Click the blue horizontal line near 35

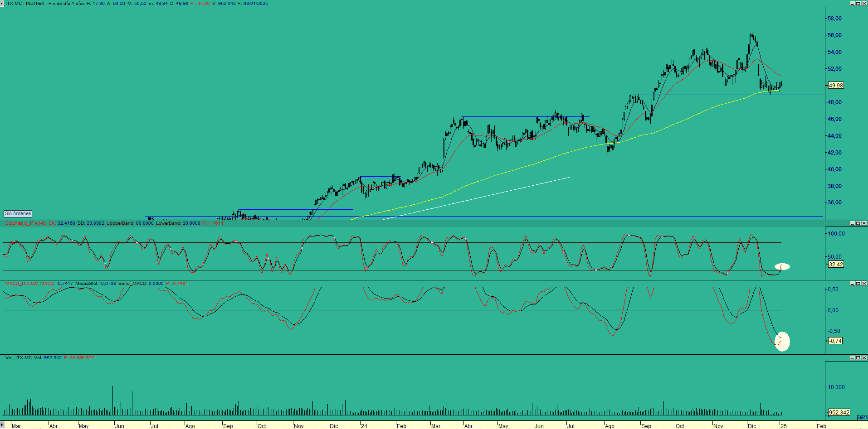pos(296,209)
